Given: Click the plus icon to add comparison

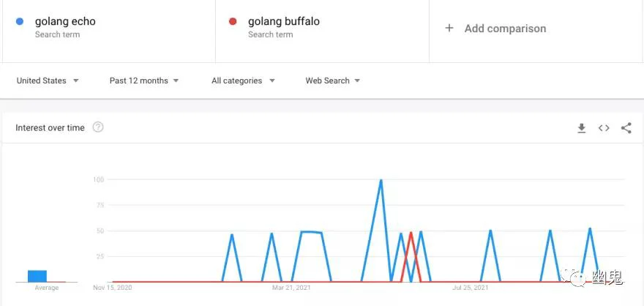Looking at the screenshot, I should pyautogui.click(x=449, y=29).
